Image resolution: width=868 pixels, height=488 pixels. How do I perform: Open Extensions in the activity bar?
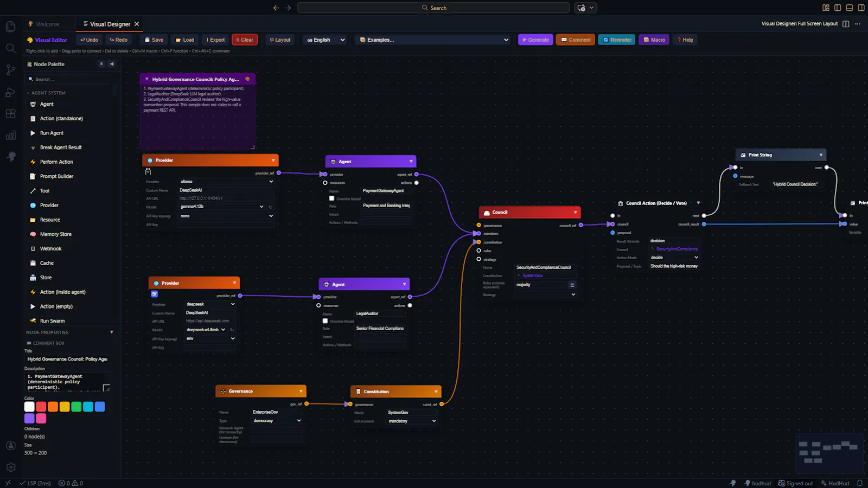(x=10, y=114)
